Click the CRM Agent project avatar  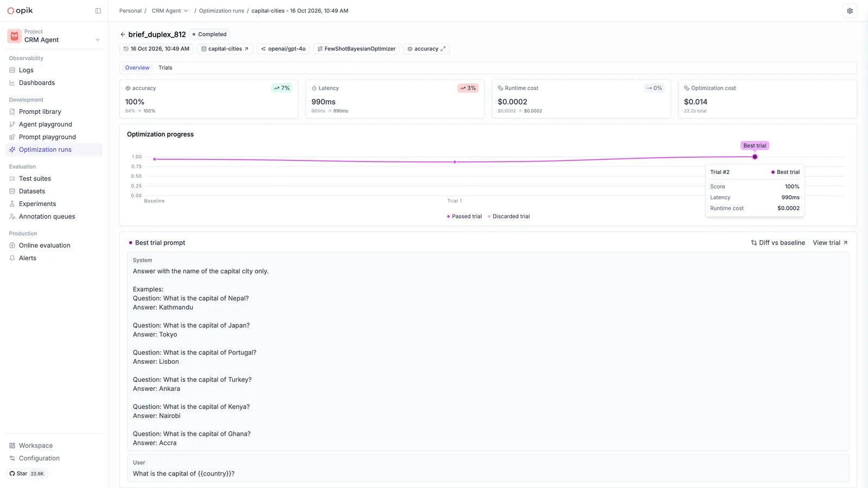click(x=15, y=36)
